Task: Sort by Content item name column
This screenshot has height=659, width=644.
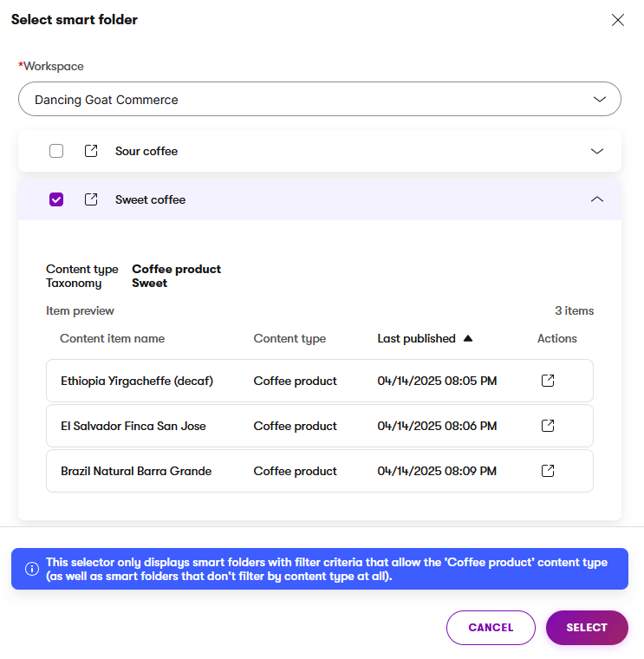Action: [112, 339]
